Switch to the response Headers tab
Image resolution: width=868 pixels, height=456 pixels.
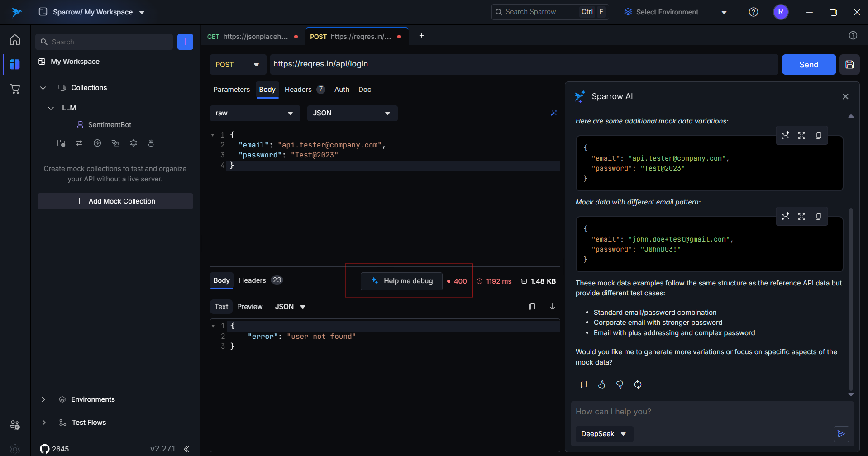coord(260,280)
